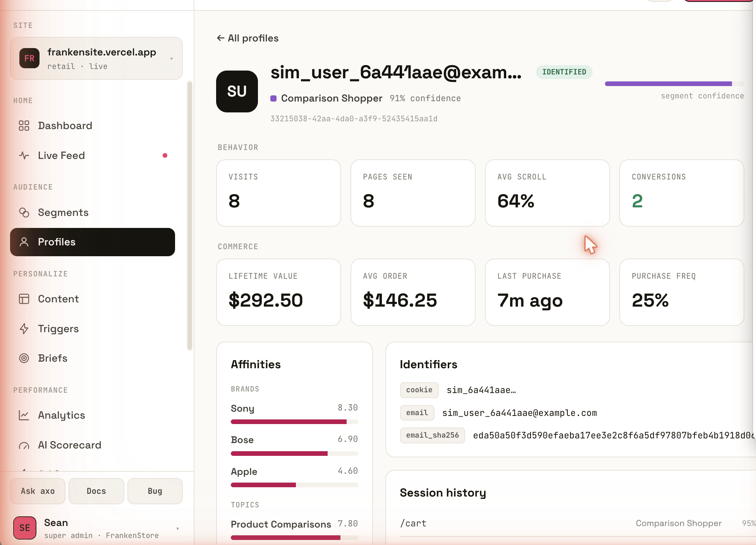Click the Ask axo button
756x545 pixels.
coord(38,491)
